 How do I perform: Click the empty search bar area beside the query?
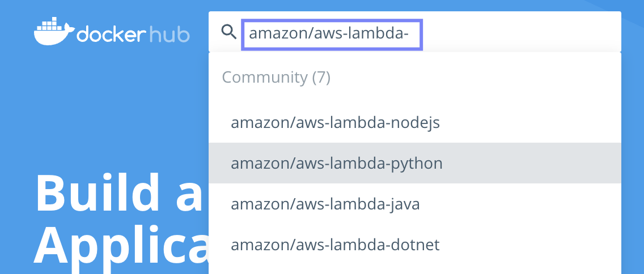point(522,32)
